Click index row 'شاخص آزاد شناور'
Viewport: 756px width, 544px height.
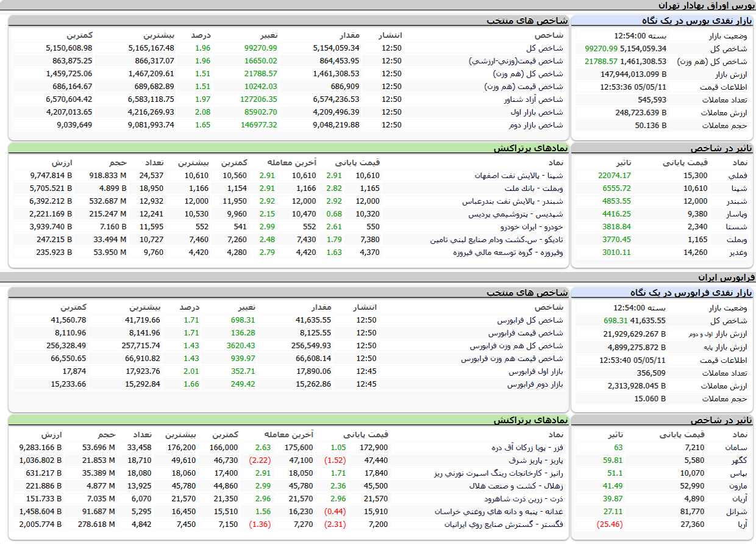point(533,99)
